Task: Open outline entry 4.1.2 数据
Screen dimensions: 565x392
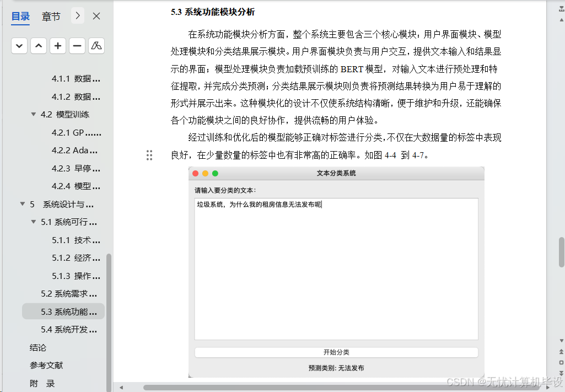Action: [x=76, y=96]
